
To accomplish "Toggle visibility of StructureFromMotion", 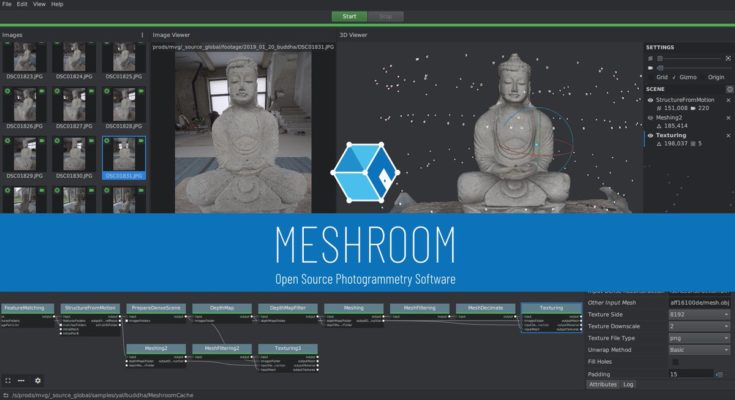I will pos(650,100).
